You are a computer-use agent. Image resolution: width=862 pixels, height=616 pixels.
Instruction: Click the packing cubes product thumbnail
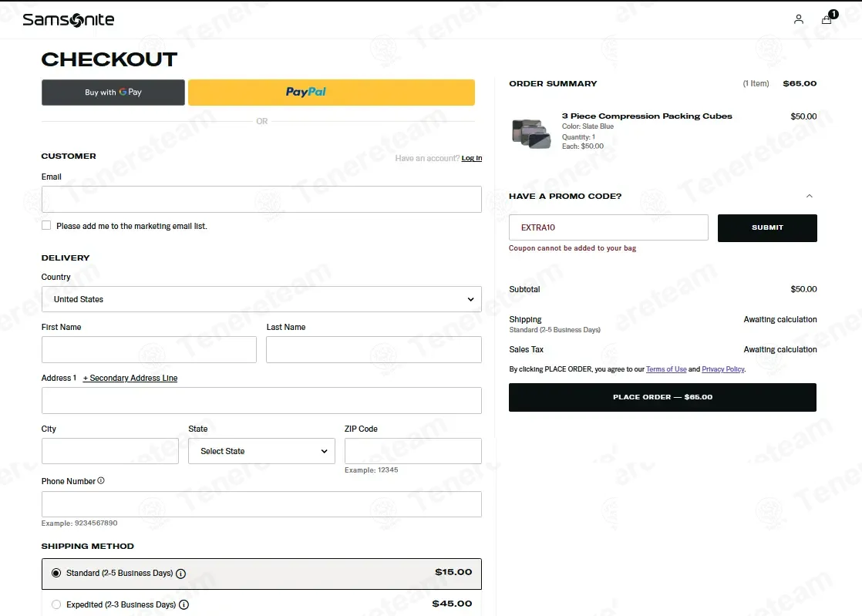click(x=531, y=133)
